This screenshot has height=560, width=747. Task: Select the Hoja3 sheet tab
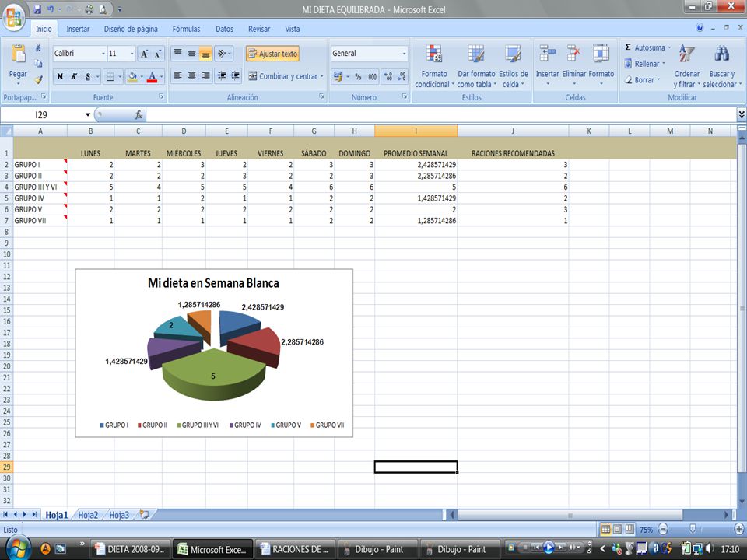(x=119, y=515)
